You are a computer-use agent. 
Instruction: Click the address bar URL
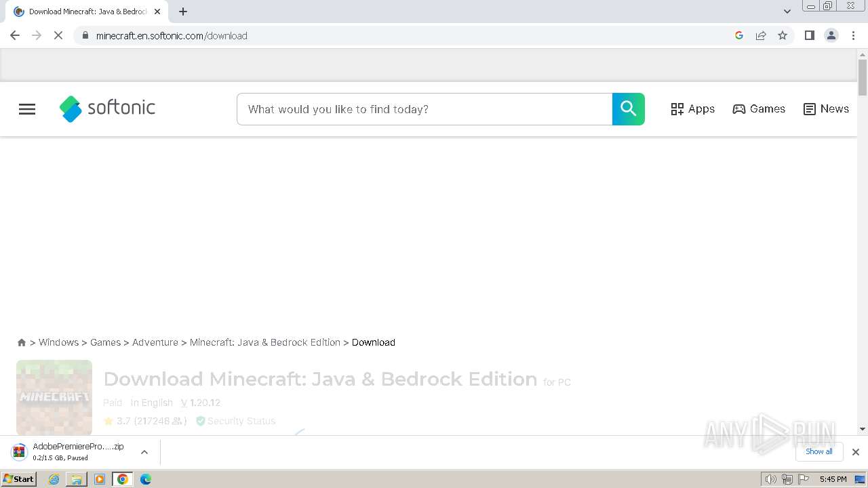coord(172,36)
